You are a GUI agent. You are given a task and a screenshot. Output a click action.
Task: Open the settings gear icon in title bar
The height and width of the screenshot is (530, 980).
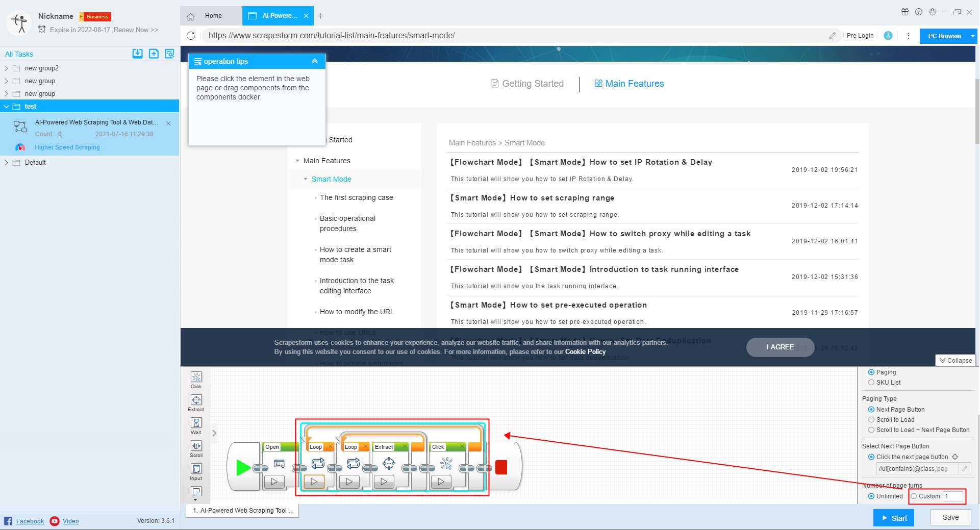[x=933, y=12]
